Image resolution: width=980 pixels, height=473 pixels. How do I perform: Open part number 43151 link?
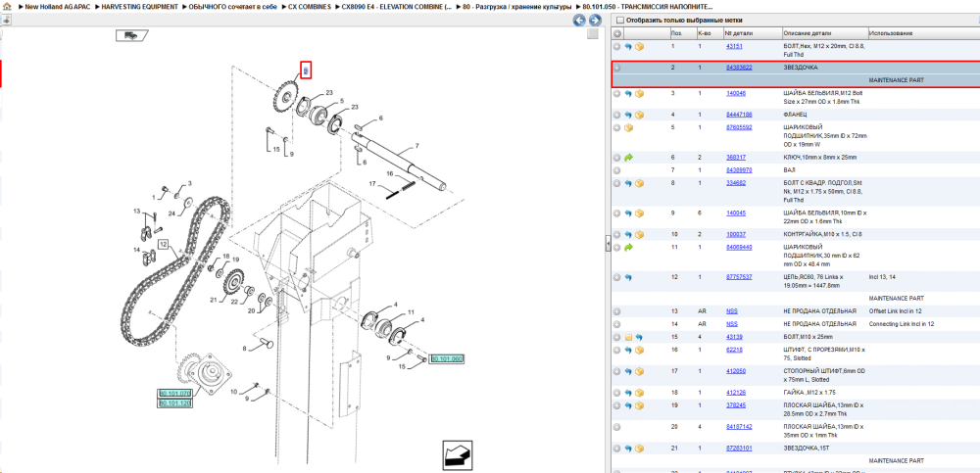(x=734, y=47)
